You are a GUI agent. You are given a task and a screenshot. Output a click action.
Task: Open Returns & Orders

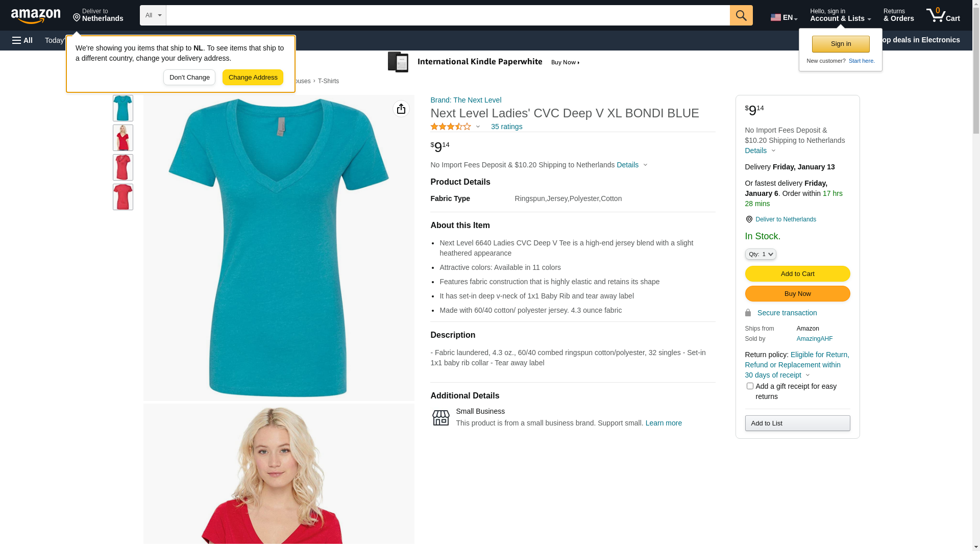(898, 15)
